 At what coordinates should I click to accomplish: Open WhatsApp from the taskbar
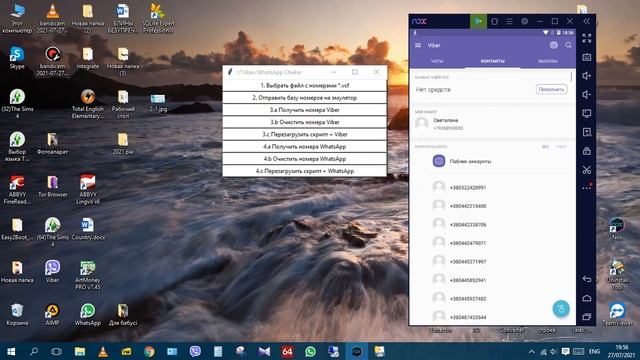point(311,351)
